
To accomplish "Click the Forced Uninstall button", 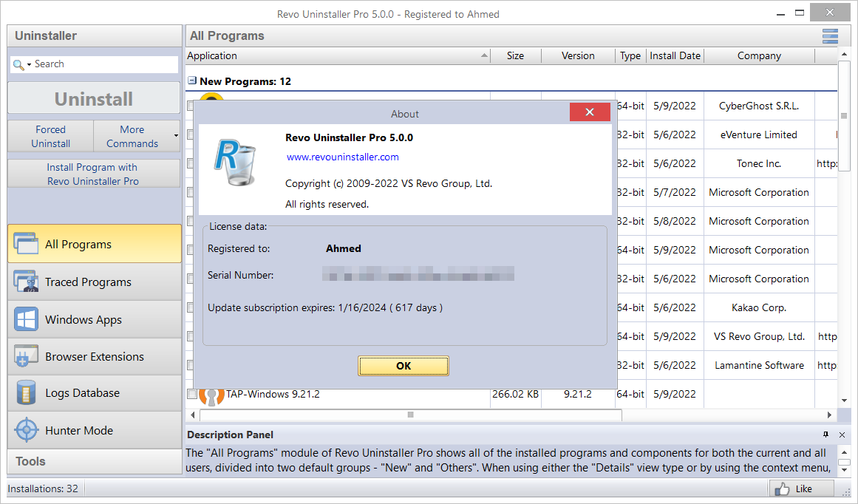I will click(50, 136).
